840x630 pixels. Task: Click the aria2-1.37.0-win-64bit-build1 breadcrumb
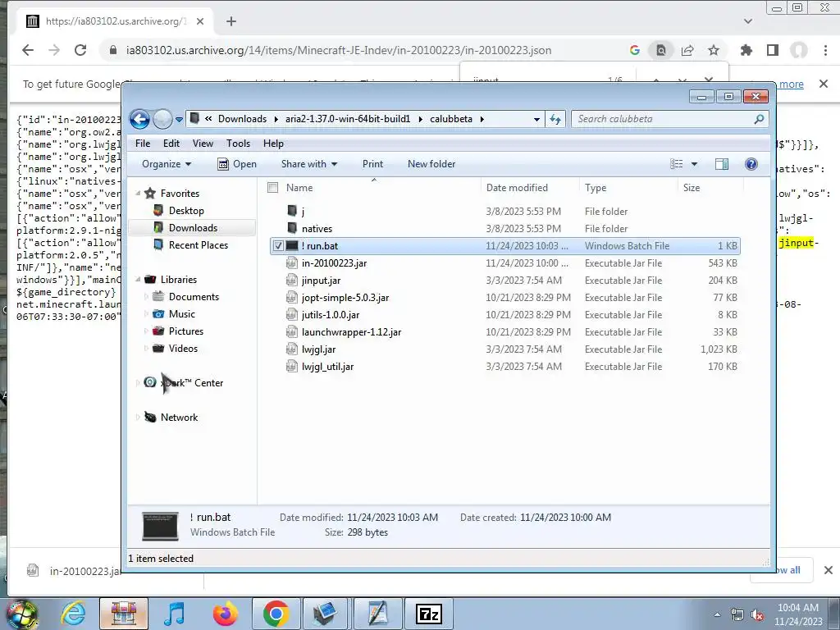tap(348, 119)
